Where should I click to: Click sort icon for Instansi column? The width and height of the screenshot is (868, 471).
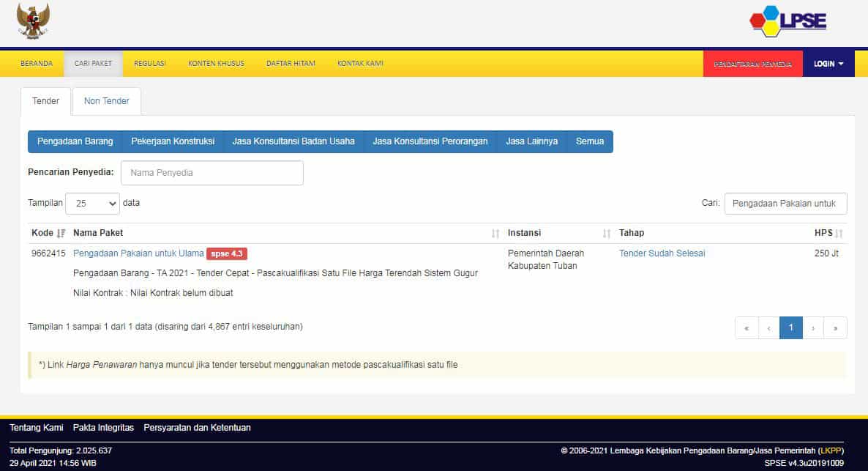(x=607, y=234)
